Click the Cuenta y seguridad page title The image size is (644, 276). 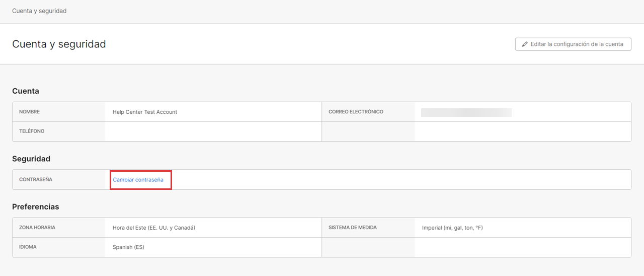59,44
